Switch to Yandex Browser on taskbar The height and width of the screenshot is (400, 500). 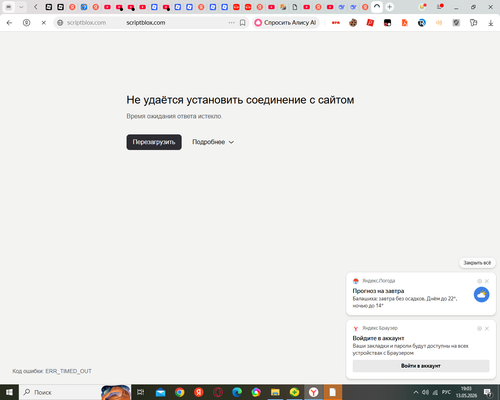[x=313, y=392]
